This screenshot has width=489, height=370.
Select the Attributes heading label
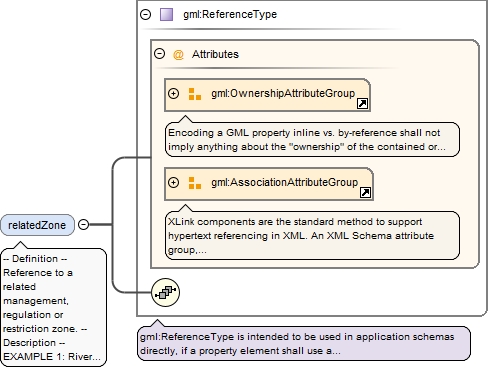215,54
